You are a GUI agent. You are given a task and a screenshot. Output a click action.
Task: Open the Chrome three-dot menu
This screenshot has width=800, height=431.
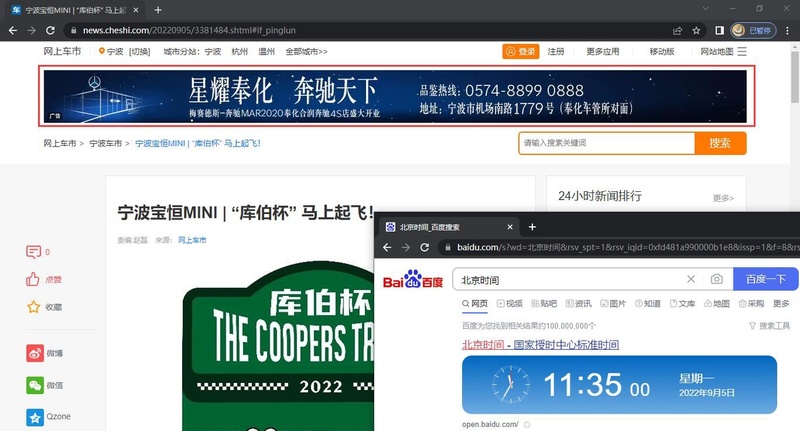pyautogui.click(x=788, y=31)
